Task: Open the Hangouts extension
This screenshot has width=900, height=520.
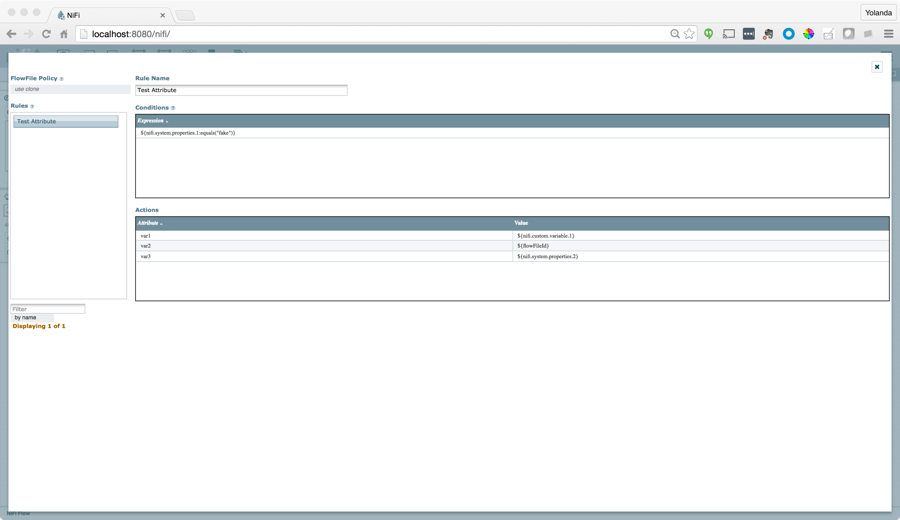Action: coord(709,34)
